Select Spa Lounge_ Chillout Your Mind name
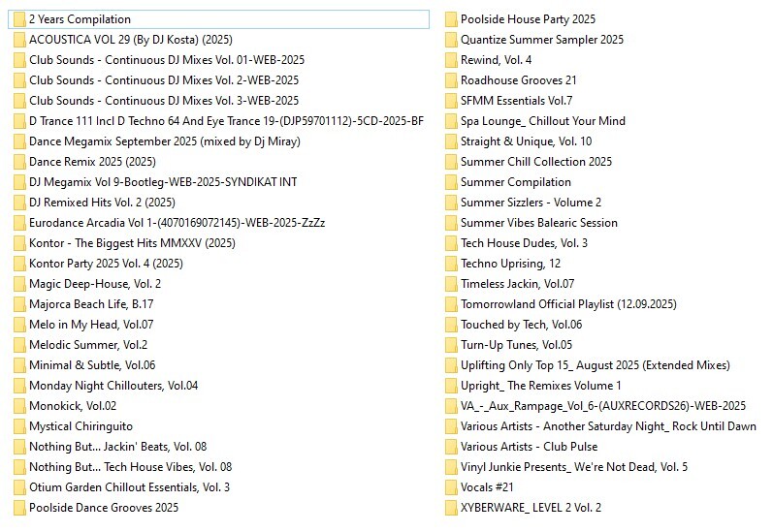Screen dimensions: 773x532 (543, 121)
